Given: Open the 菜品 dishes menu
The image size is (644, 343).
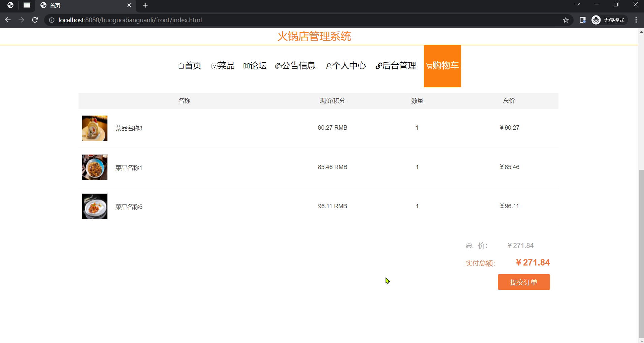Looking at the screenshot, I should [223, 66].
